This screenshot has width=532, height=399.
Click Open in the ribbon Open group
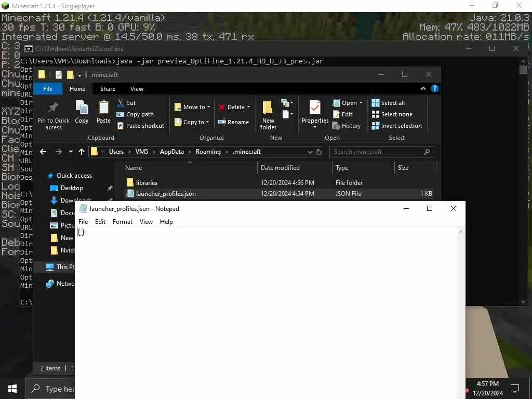point(348,103)
